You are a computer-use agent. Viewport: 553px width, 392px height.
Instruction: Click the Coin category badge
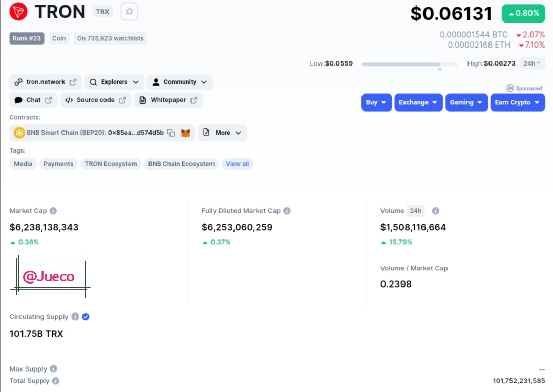click(x=59, y=38)
